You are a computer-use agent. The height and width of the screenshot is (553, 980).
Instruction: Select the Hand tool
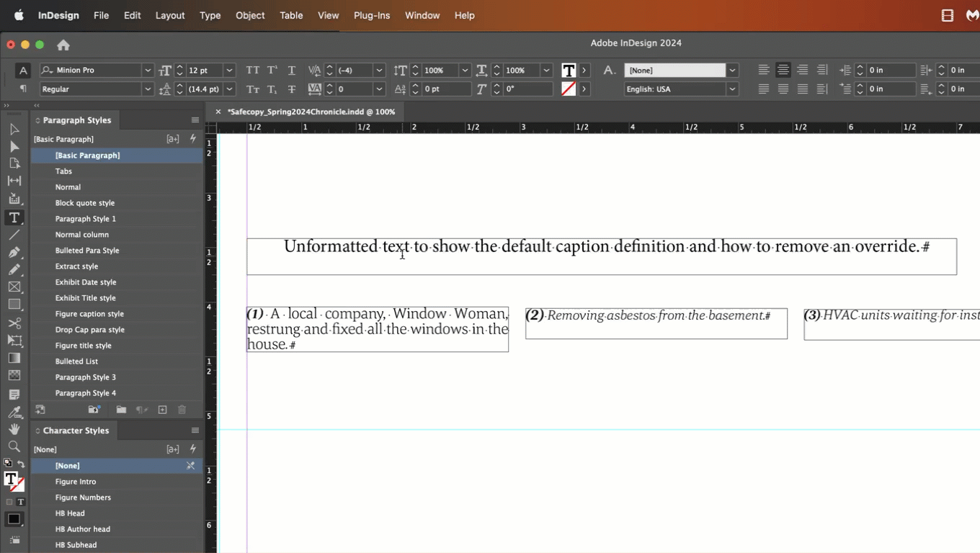click(14, 429)
